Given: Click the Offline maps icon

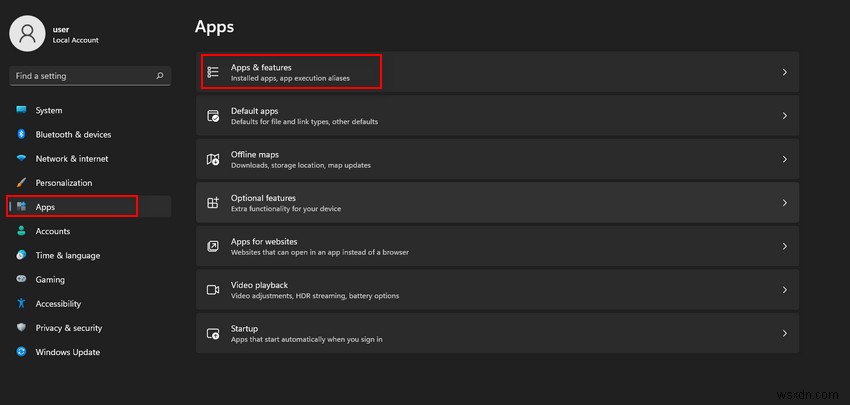Looking at the screenshot, I should pos(213,159).
